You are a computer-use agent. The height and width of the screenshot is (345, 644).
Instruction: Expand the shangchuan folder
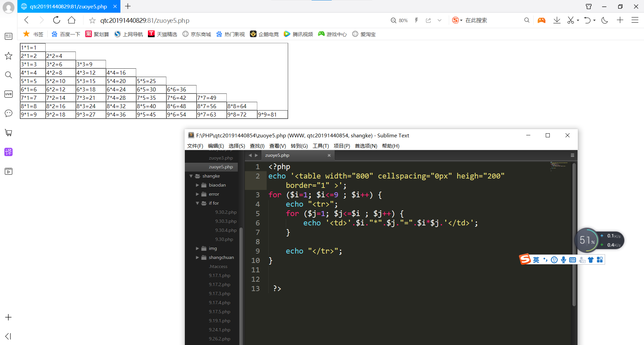pyautogui.click(x=197, y=257)
